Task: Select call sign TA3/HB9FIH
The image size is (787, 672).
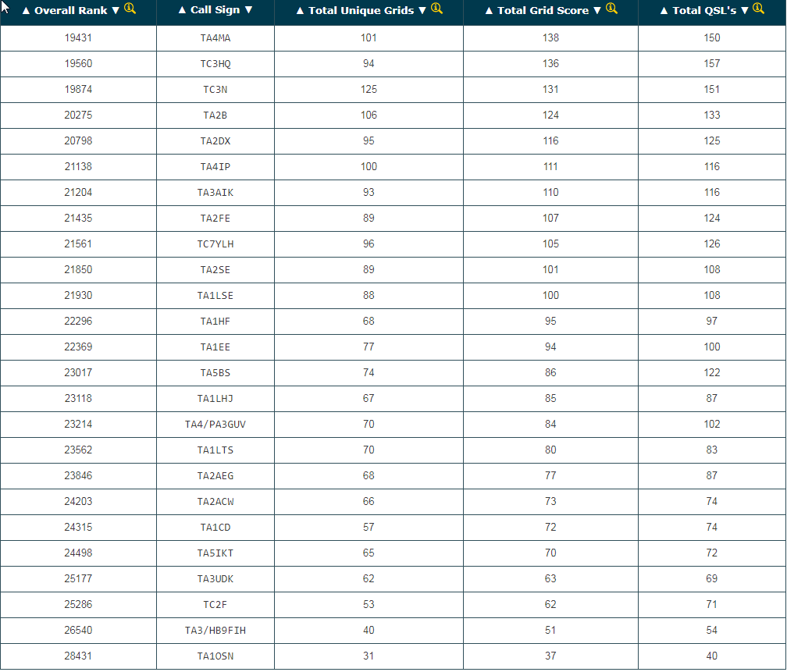Action: (215, 631)
